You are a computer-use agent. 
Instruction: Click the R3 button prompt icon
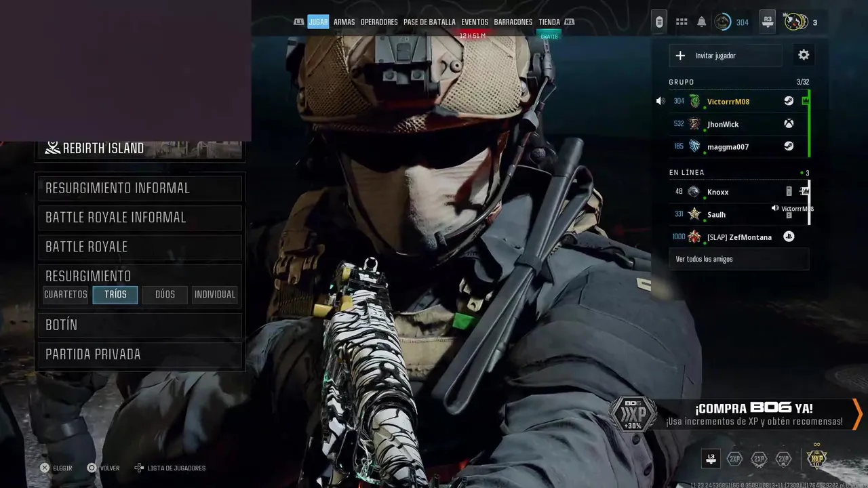(x=768, y=22)
